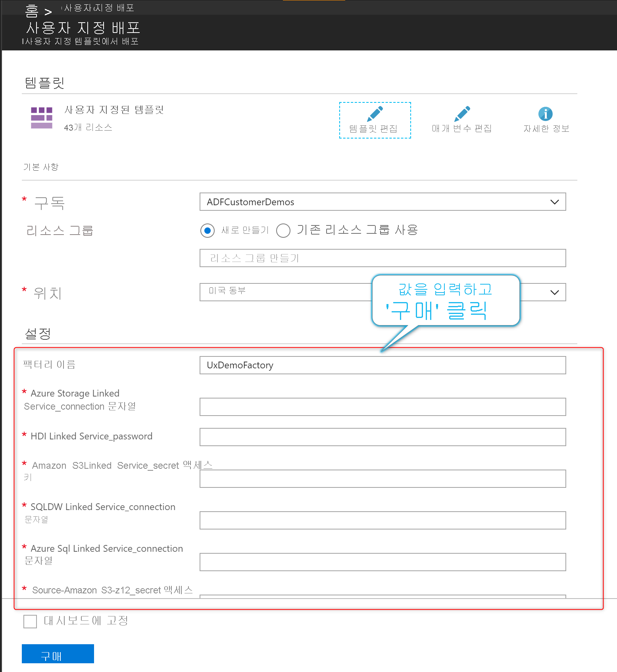Click the 43개 리소스 text
The height and width of the screenshot is (672, 617).
[88, 127]
